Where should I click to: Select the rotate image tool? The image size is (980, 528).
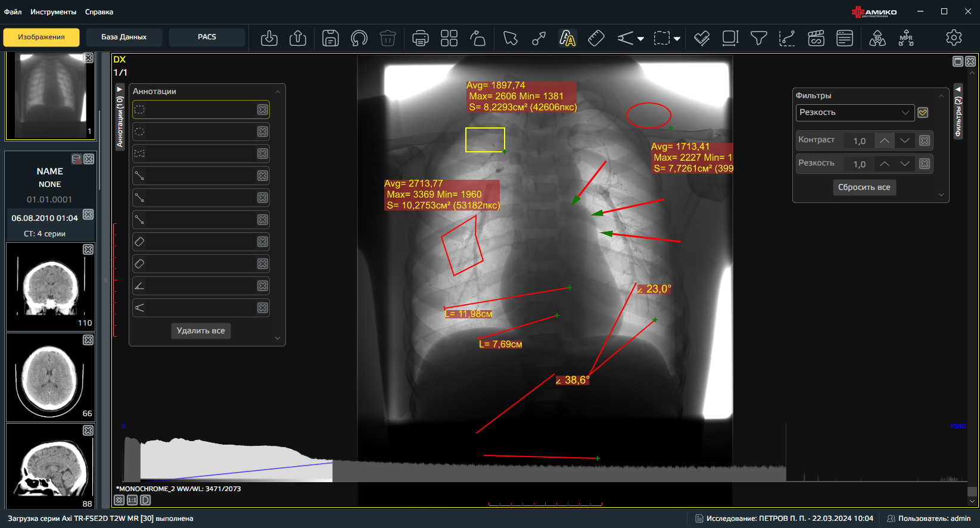click(x=478, y=38)
